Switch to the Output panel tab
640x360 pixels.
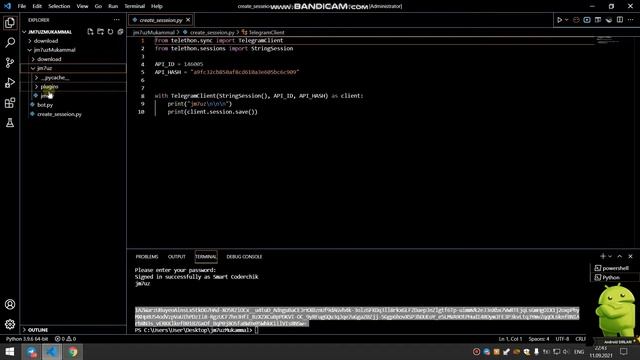pyautogui.click(x=177, y=257)
